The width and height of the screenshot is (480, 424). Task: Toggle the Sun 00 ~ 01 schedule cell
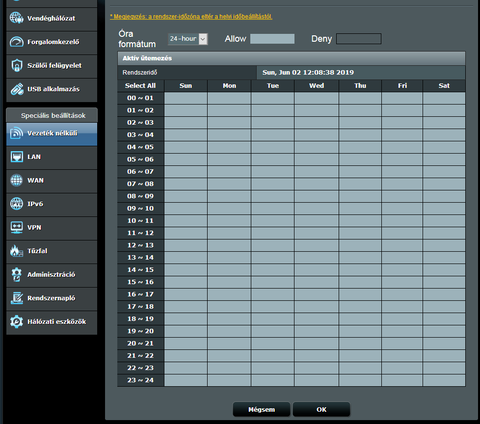tap(186, 98)
